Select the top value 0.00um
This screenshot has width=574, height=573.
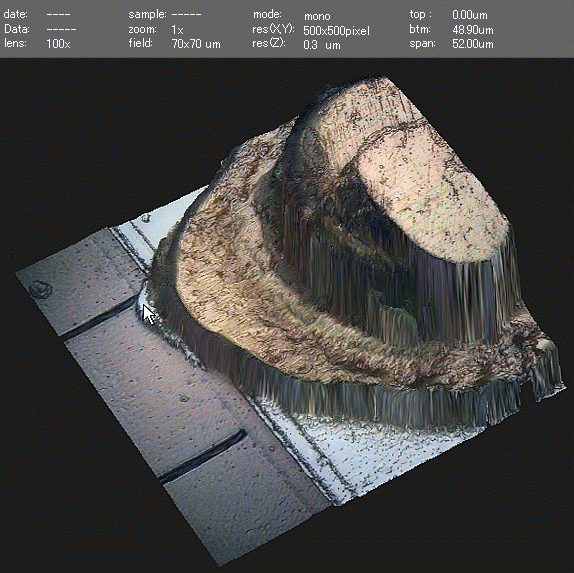[x=470, y=15]
